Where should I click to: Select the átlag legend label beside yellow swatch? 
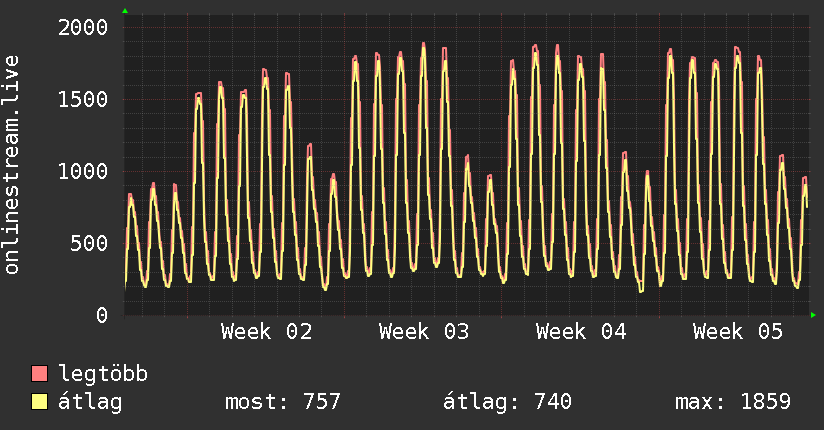pos(90,403)
